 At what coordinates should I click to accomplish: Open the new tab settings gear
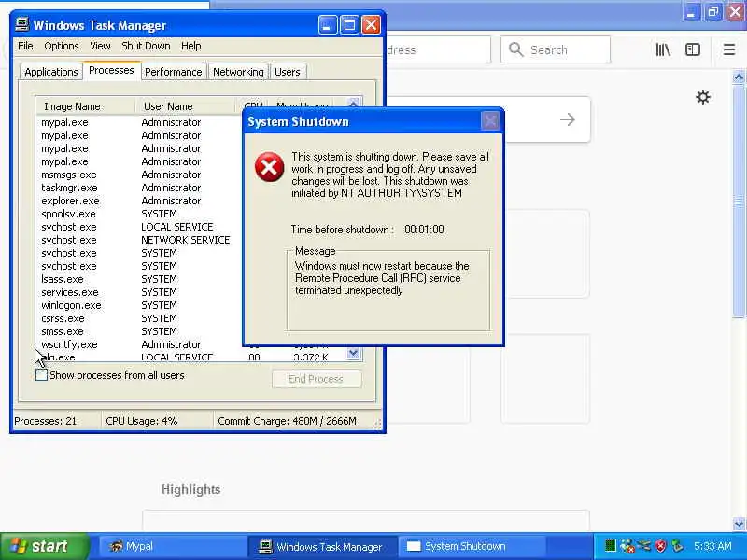click(703, 97)
